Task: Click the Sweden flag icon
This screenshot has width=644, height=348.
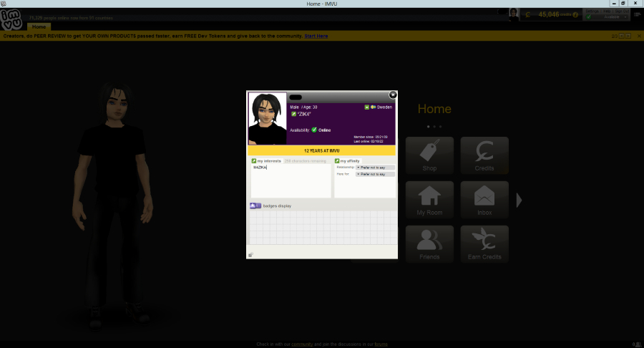Action: pos(373,107)
